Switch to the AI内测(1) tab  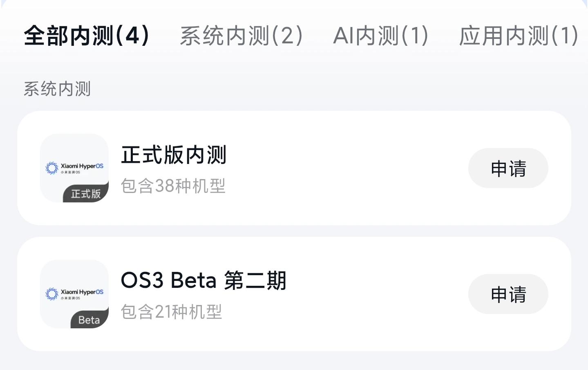pyautogui.click(x=381, y=36)
